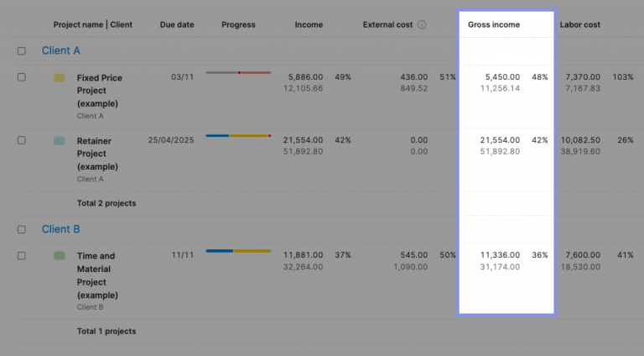Check the Retainer Project row checkbox
The image size is (644, 356).
click(x=22, y=140)
